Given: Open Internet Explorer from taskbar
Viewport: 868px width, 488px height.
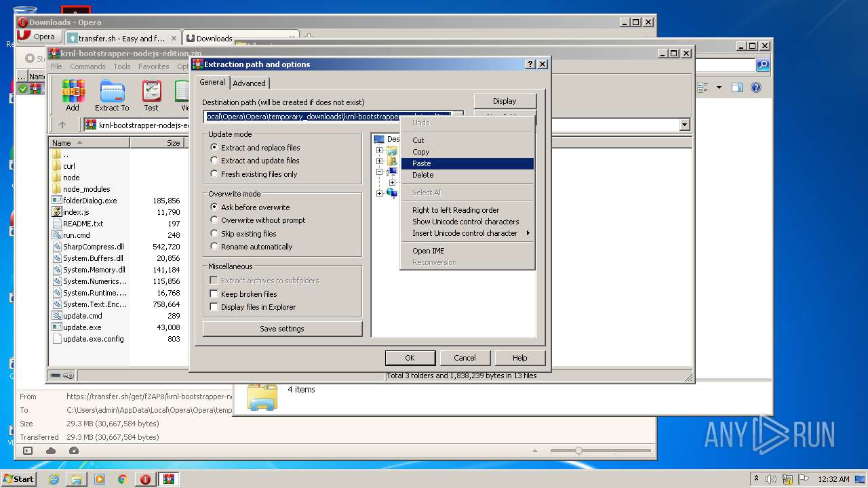Looking at the screenshot, I should coord(54,479).
